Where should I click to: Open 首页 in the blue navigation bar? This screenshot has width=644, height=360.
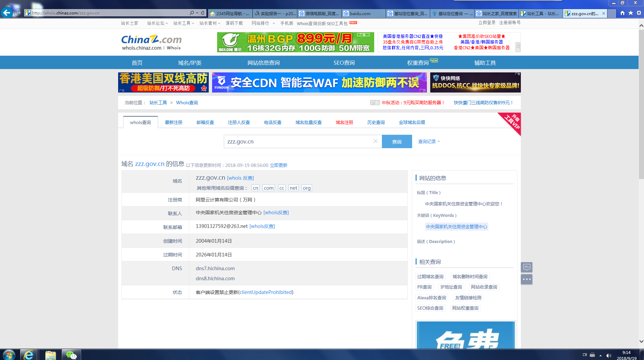coord(137,63)
